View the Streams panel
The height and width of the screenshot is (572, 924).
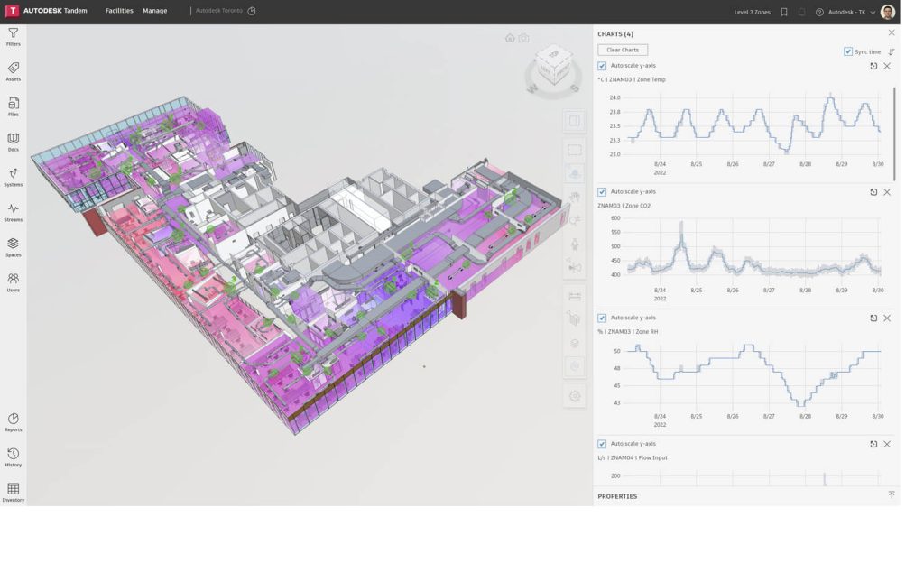click(13, 214)
